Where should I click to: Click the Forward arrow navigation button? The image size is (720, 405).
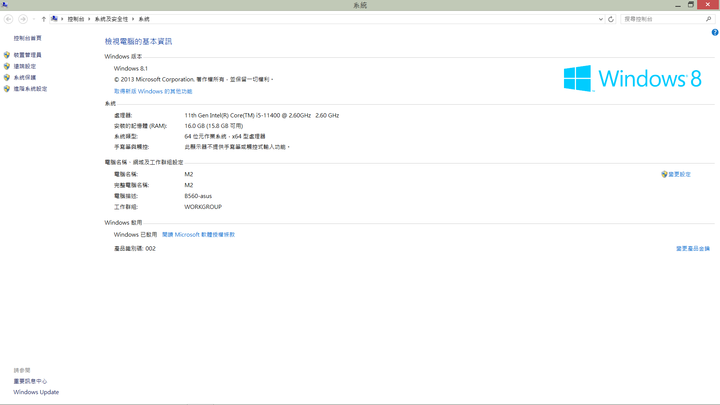coord(22,19)
